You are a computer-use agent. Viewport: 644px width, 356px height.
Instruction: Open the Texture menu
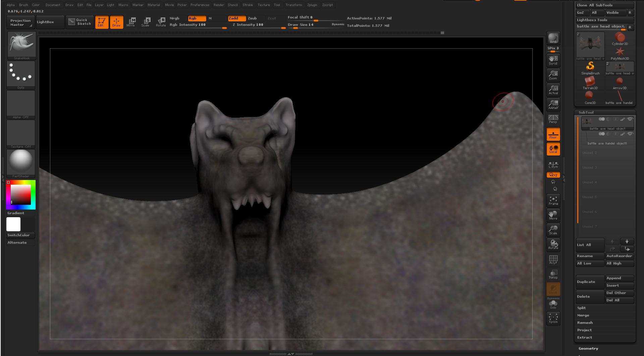click(264, 5)
